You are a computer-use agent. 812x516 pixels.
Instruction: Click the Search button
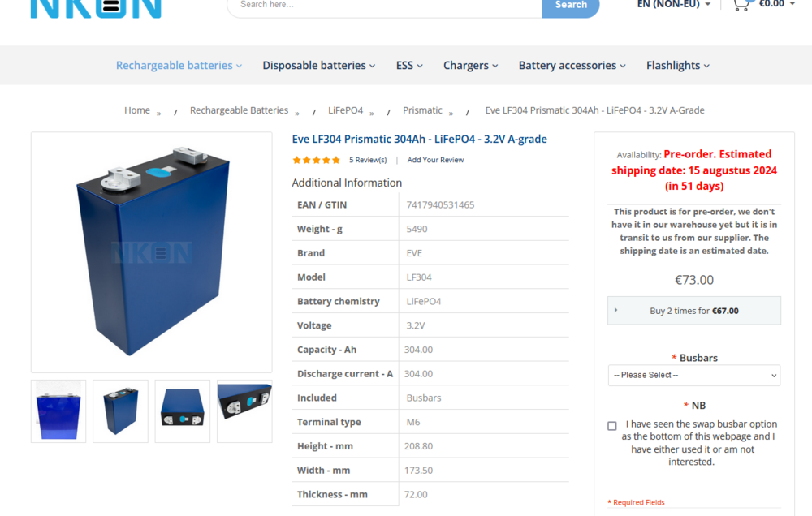pos(571,7)
